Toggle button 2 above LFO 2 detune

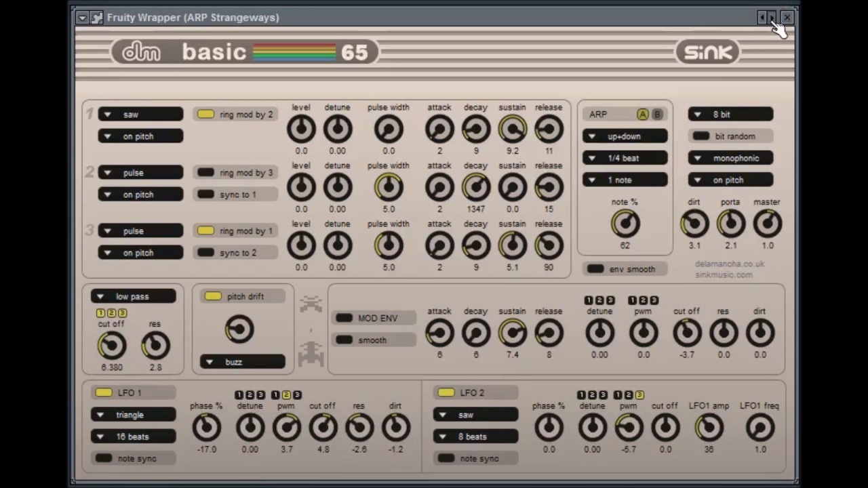coord(592,394)
